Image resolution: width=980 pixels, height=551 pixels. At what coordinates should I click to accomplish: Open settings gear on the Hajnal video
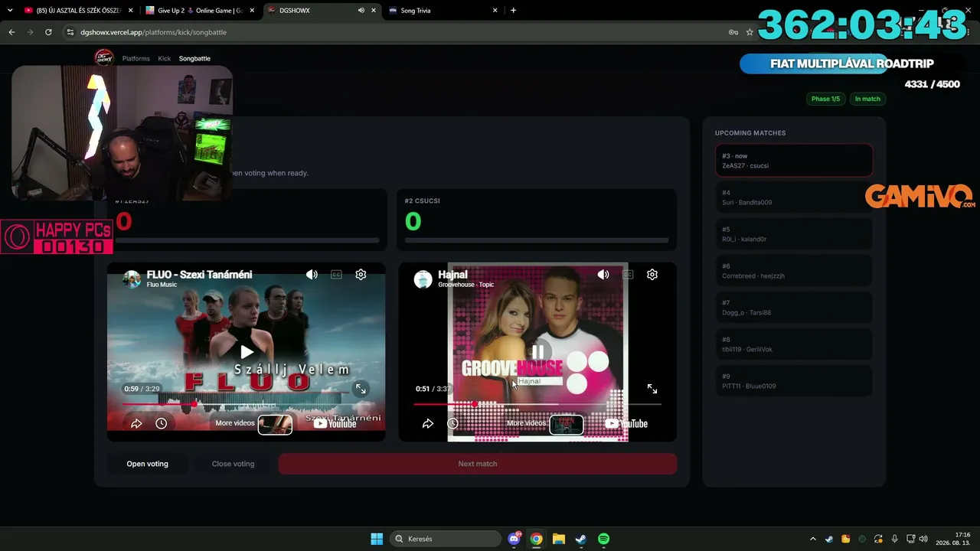(652, 275)
